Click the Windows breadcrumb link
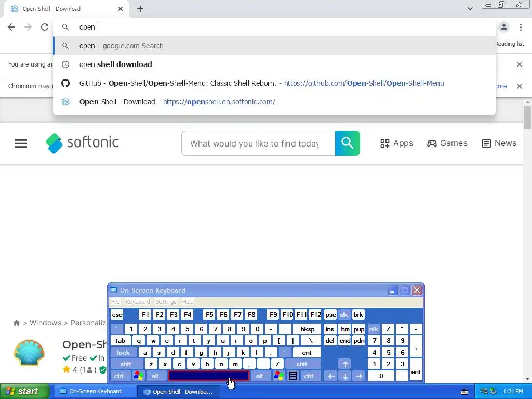This screenshot has height=399, width=532. (x=46, y=323)
